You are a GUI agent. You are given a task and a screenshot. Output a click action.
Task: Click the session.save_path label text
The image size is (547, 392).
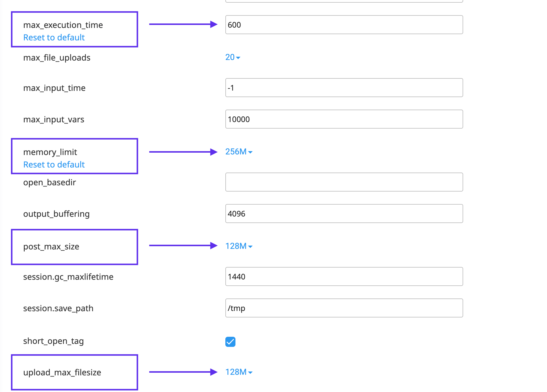[58, 308]
